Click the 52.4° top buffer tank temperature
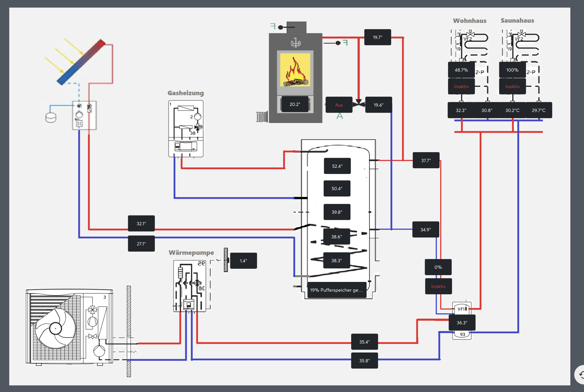 [337, 166]
